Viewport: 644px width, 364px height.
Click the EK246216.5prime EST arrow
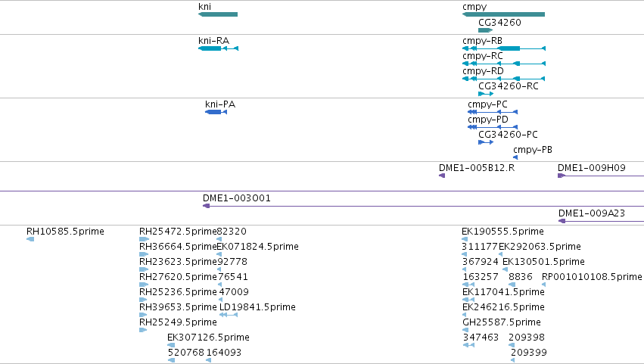[x=464, y=315]
